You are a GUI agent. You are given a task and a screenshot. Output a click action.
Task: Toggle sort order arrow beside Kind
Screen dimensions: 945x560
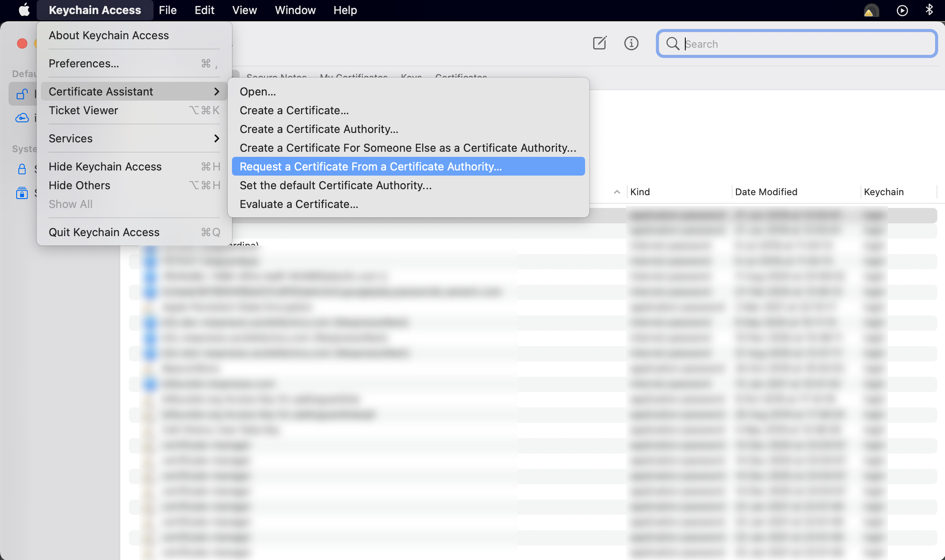tap(617, 192)
